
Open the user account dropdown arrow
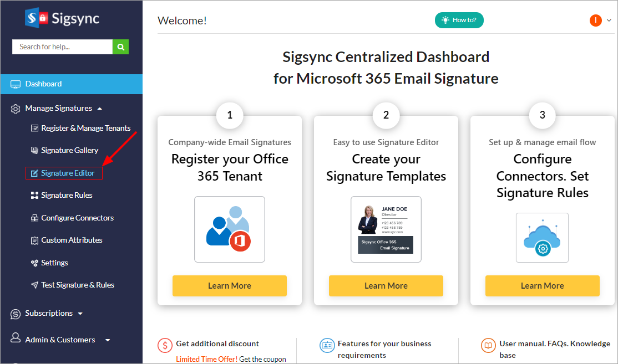[609, 20]
